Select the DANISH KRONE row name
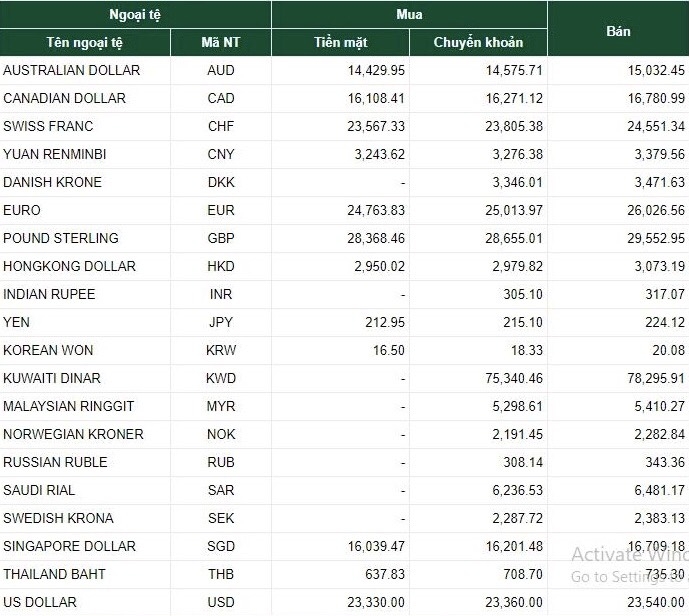Screen dimensions: 689x616 (x=52, y=182)
